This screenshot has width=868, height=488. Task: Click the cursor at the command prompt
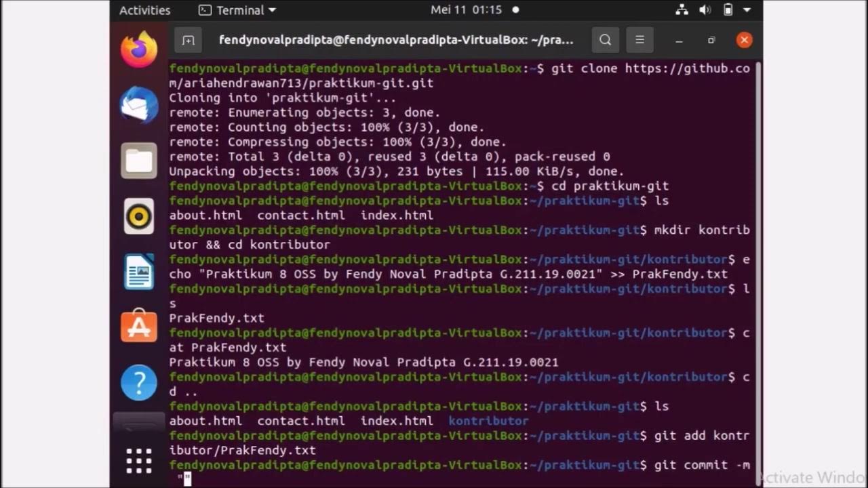tap(188, 479)
